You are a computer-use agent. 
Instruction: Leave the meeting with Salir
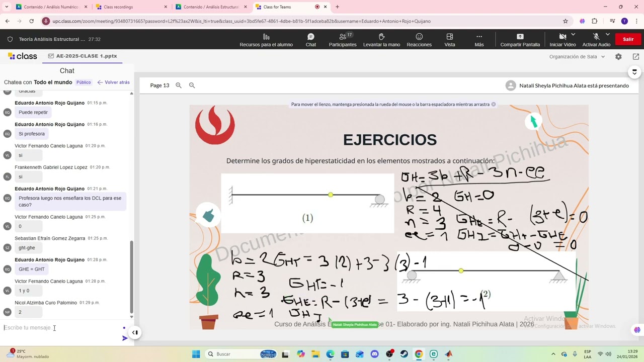tap(628, 39)
